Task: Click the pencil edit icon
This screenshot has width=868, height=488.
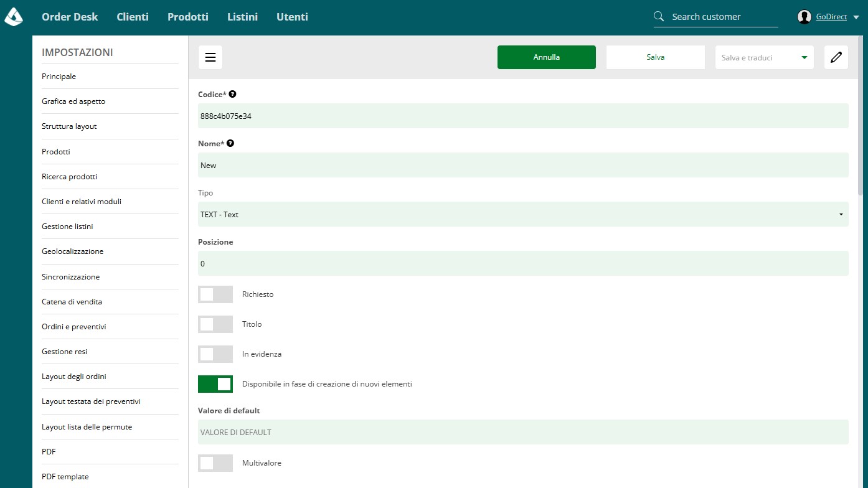Action: (836, 57)
